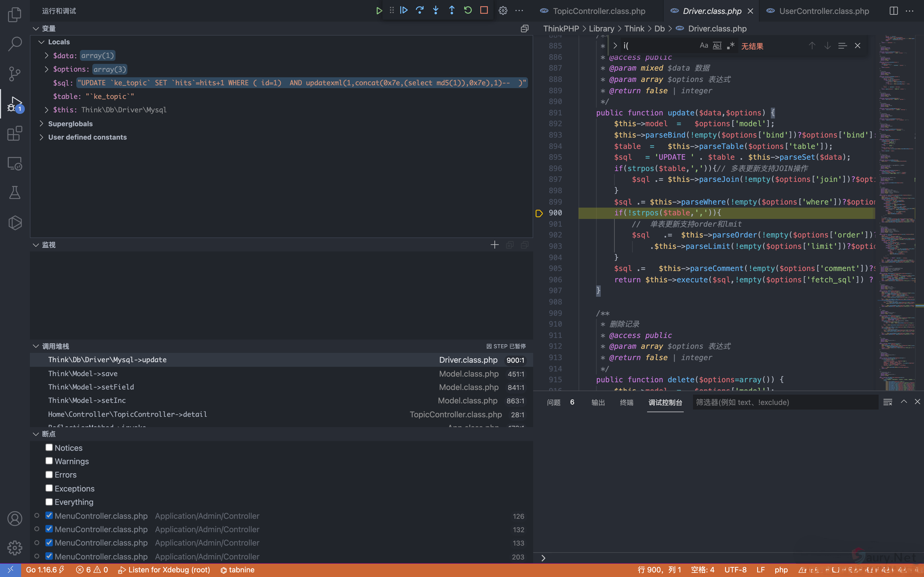
Task: Open the Search view in activity bar
Action: [x=14, y=44]
